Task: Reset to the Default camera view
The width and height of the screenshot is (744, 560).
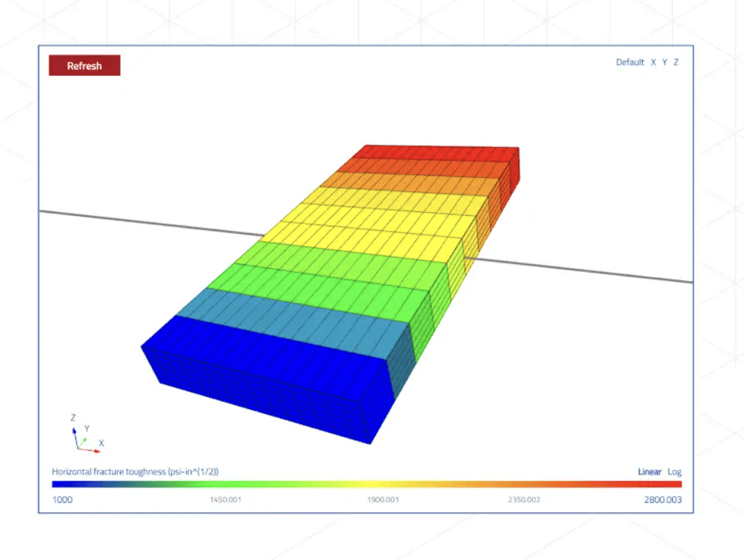Action: 629,62
